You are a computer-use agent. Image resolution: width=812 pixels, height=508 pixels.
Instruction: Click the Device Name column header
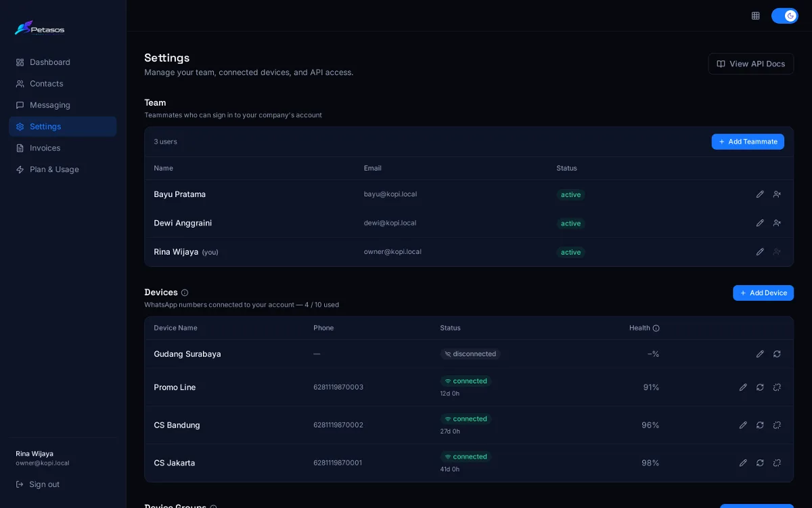[175, 328]
